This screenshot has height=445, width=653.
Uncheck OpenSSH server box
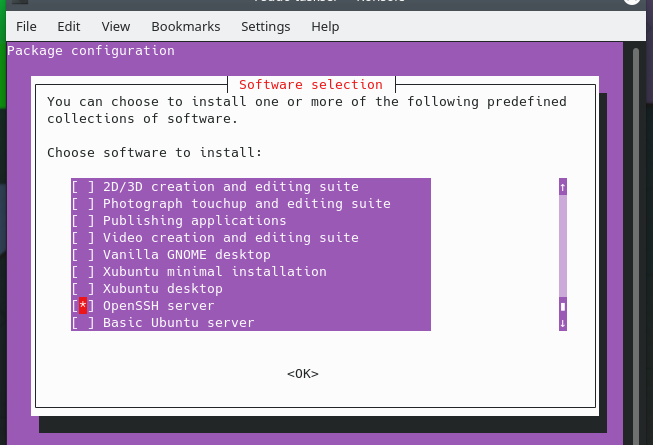click(83, 306)
